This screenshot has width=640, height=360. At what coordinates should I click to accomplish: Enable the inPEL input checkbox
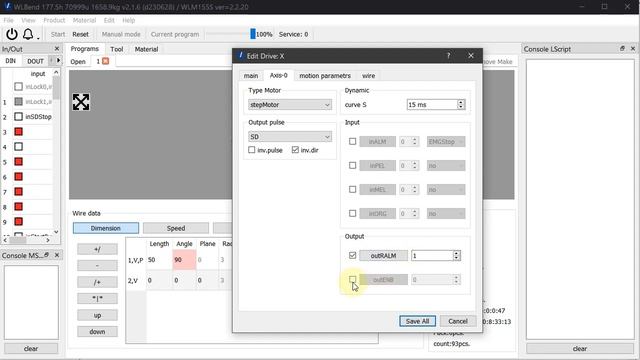352,165
